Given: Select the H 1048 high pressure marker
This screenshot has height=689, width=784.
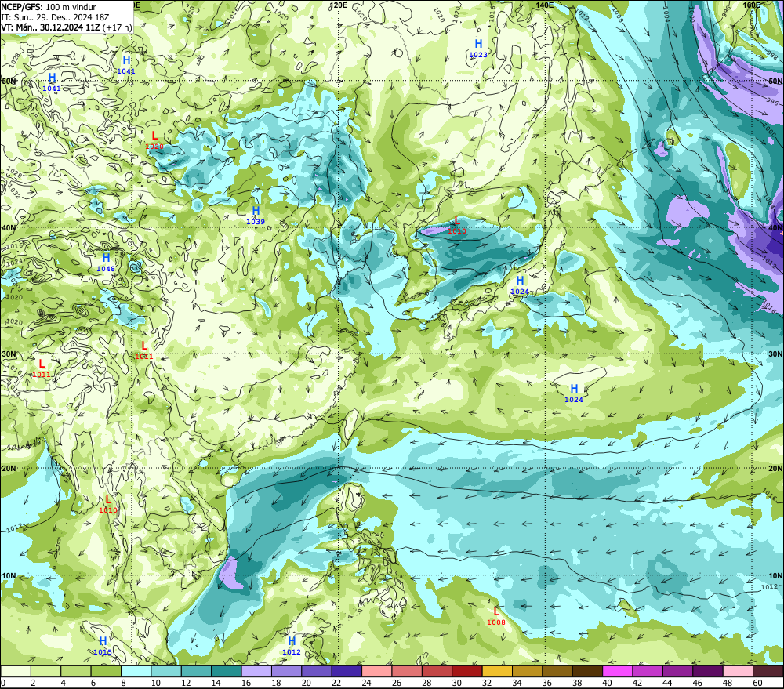Looking at the screenshot, I should pos(106,262).
